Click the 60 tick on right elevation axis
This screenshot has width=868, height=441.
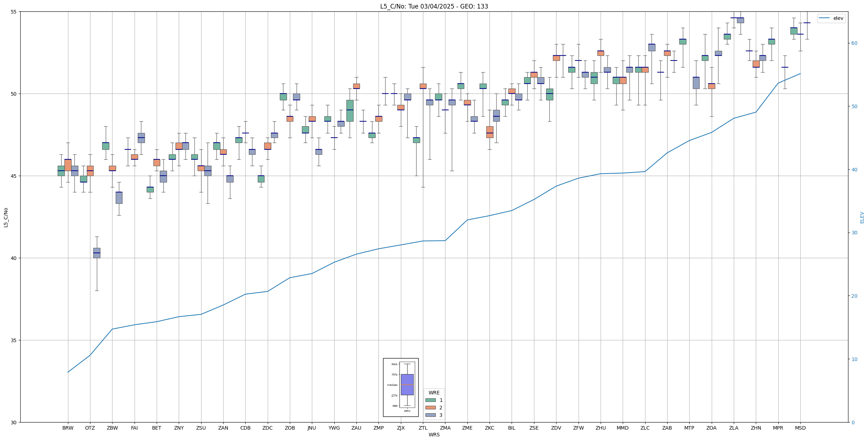tap(854, 43)
